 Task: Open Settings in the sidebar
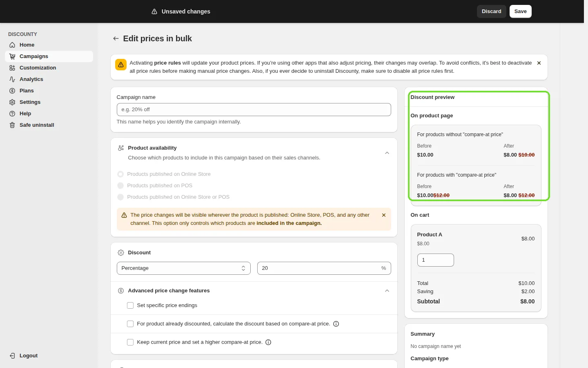[49, 102]
